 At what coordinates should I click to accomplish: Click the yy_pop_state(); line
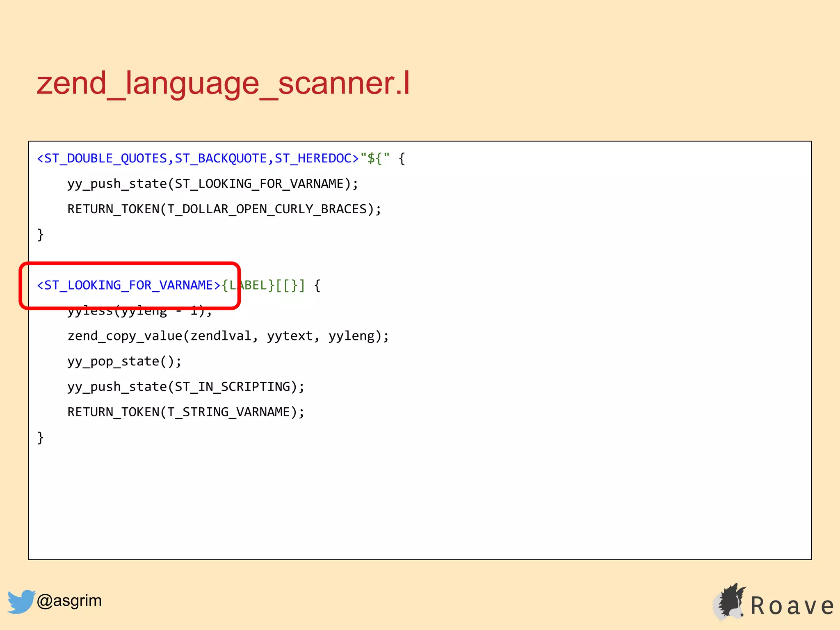coord(124,361)
